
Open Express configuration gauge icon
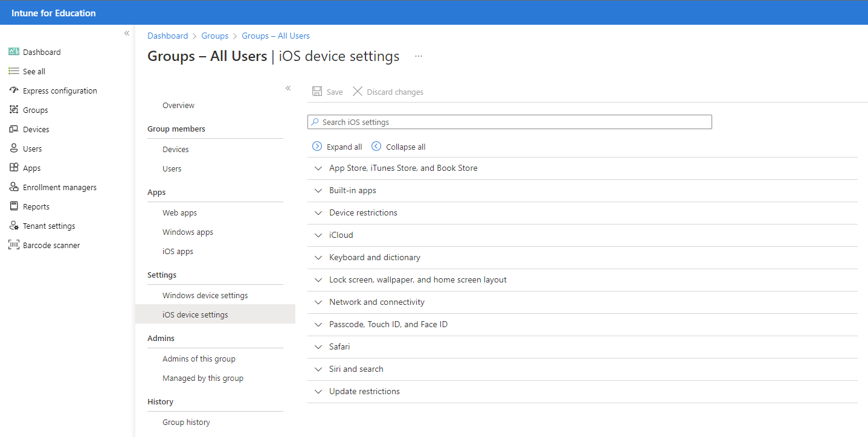pyautogui.click(x=14, y=91)
